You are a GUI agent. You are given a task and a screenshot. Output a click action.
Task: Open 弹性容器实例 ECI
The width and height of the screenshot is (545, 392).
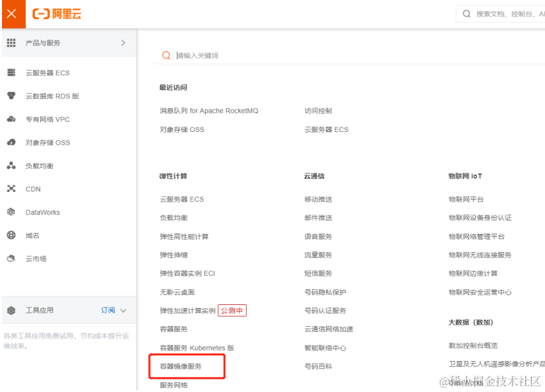(187, 273)
